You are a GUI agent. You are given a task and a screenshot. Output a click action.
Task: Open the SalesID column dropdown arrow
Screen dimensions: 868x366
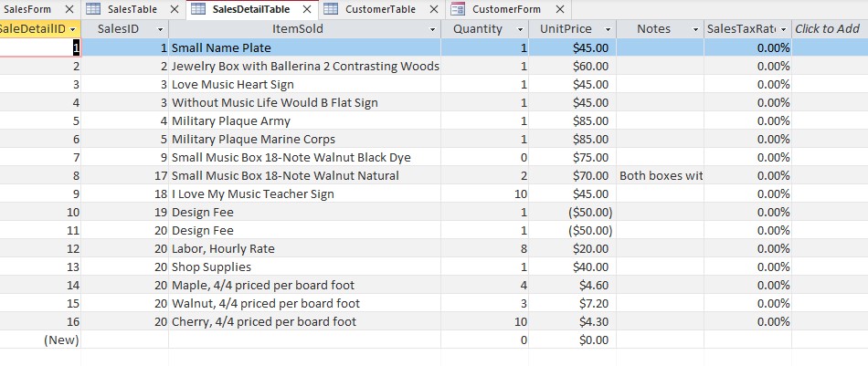[x=161, y=29]
